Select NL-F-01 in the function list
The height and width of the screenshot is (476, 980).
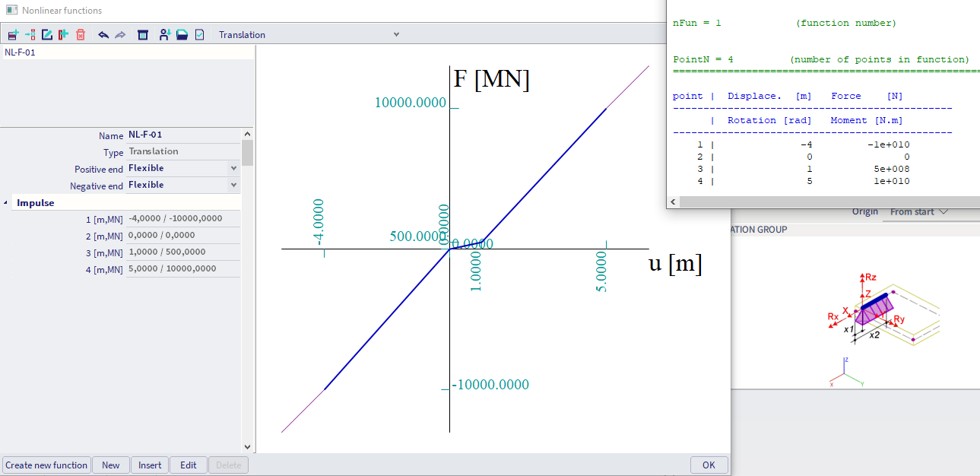[21, 52]
